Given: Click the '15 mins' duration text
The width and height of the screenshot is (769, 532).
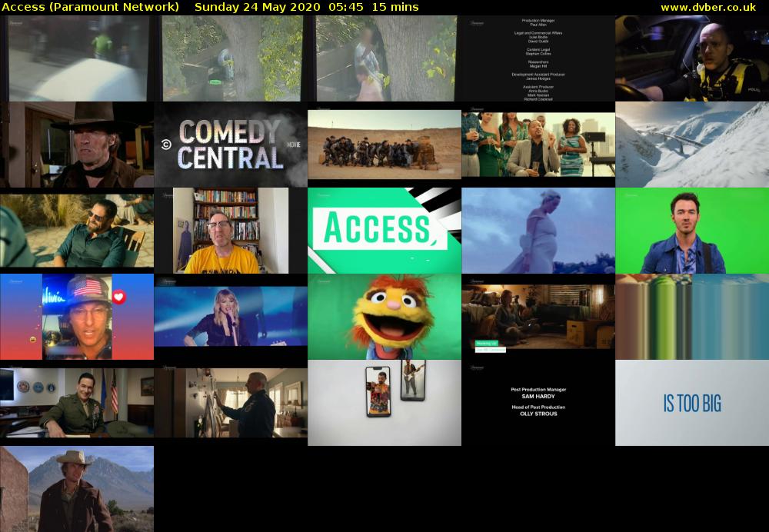Looking at the screenshot, I should 394,8.
